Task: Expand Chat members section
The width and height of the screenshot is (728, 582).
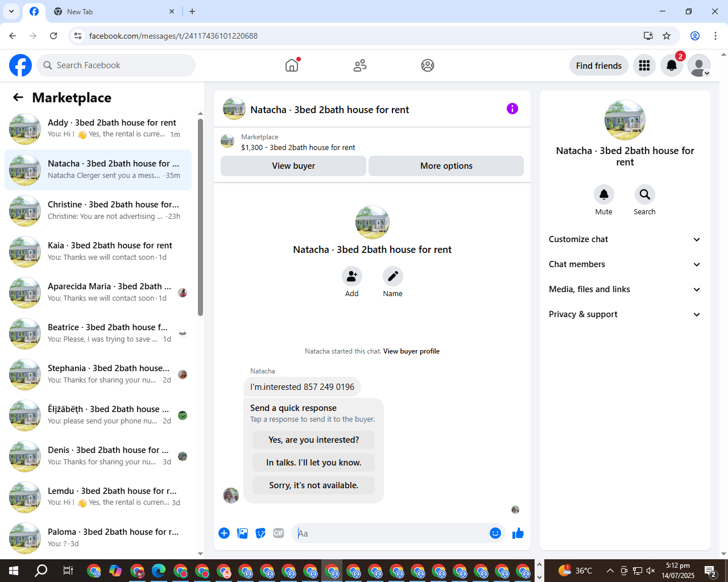Action: coord(624,264)
